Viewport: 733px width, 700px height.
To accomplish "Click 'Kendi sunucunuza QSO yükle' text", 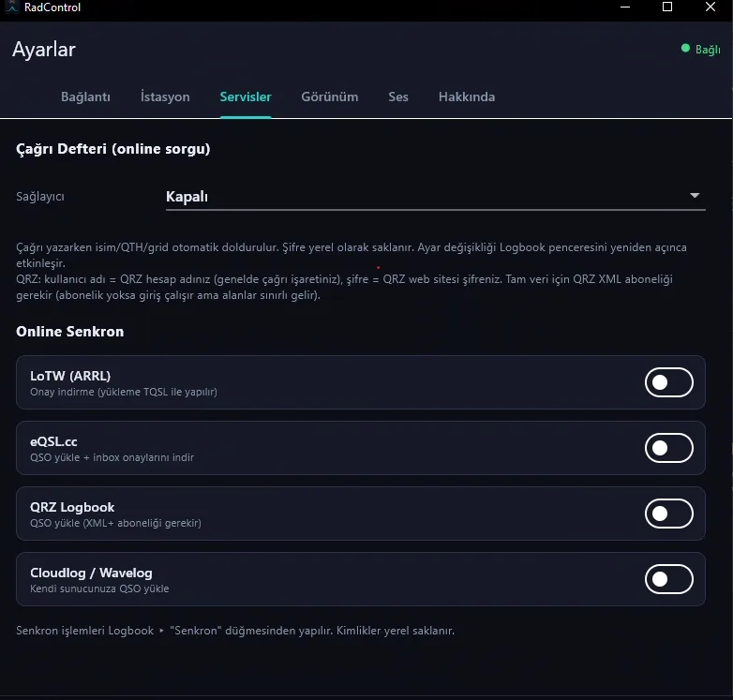I will click(x=99, y=588).
